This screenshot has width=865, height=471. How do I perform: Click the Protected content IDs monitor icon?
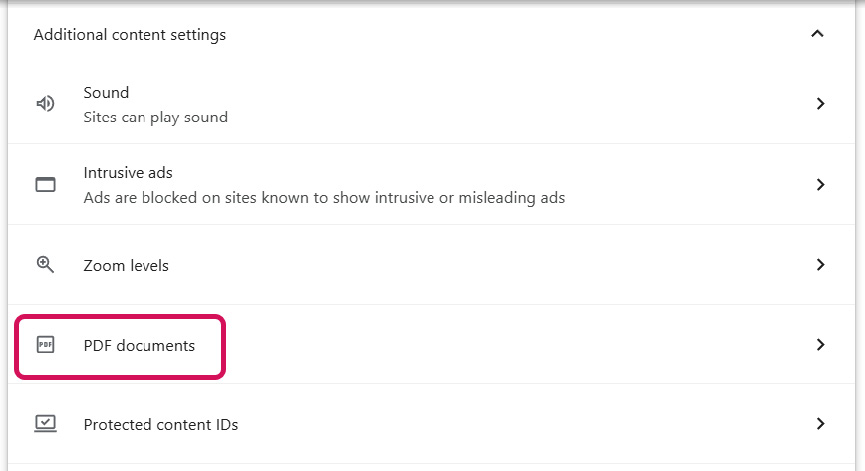pyautogui.click(x=45, y=424)
